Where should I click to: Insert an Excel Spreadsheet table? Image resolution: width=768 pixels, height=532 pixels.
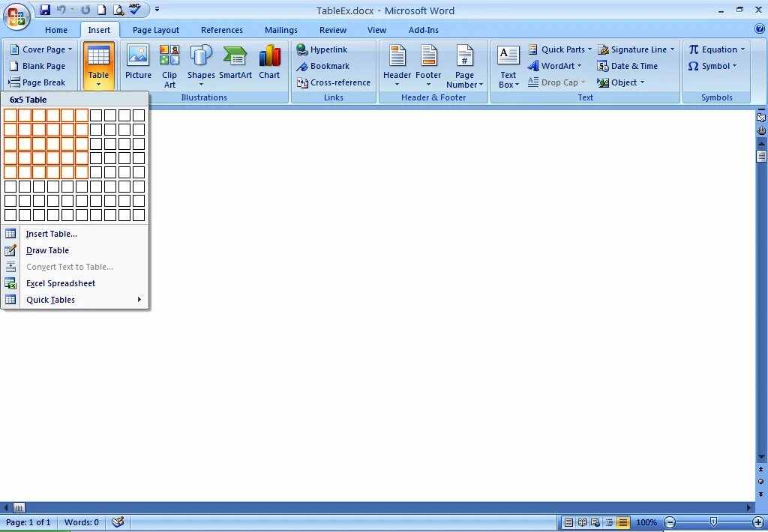(75, 283)
